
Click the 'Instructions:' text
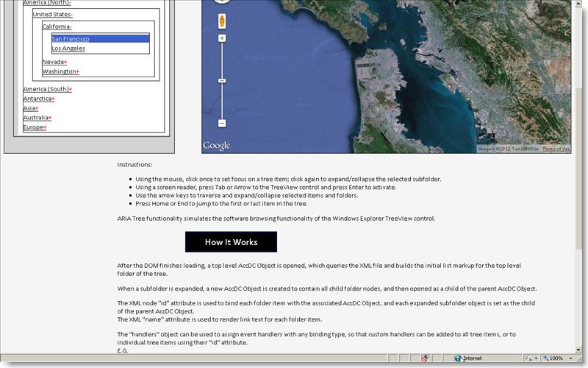(x=135, y=164)
